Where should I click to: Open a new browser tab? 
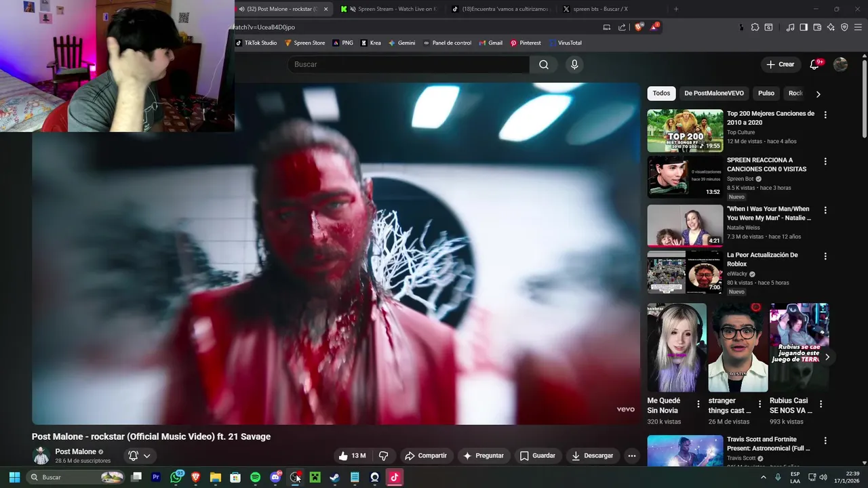675,9
